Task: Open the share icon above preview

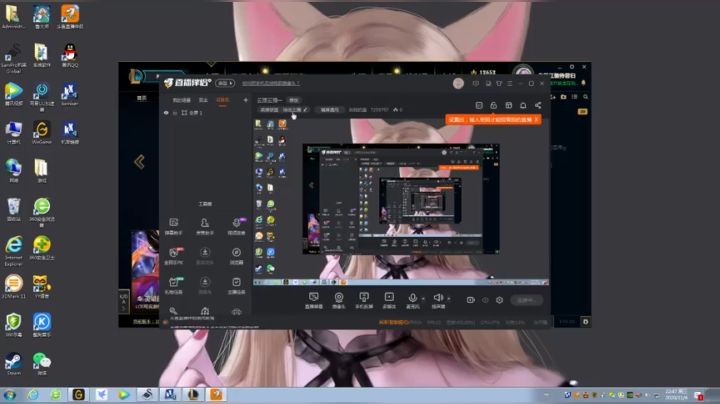Action: coord(538,106)
